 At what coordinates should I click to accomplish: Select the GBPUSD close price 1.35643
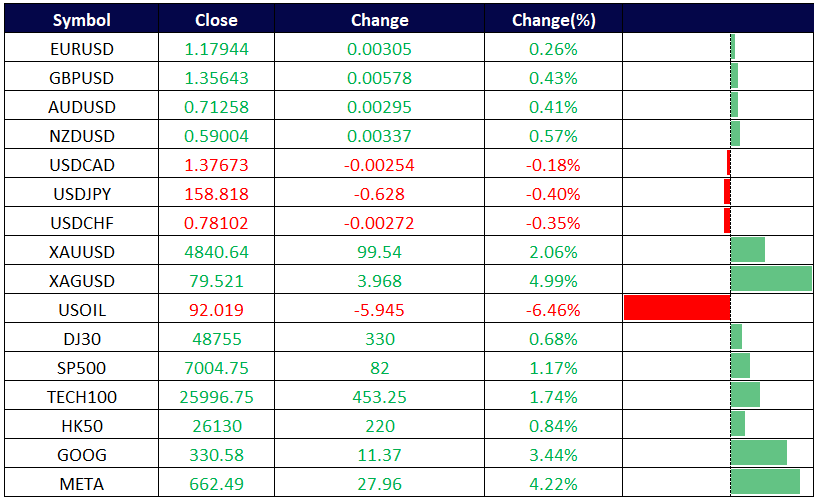pos(216,78)
